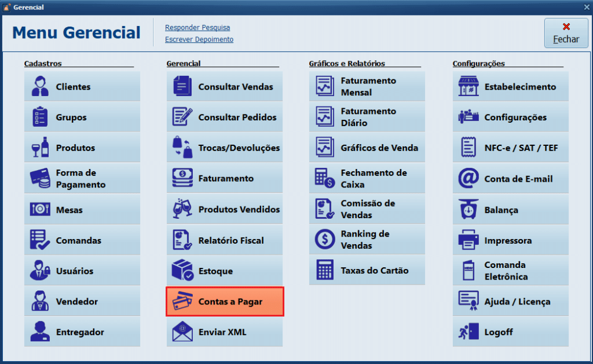Open the Contas a Pagar option
Image resolution: width=593 pixels, height=364 pixels.
pos(225,302)
